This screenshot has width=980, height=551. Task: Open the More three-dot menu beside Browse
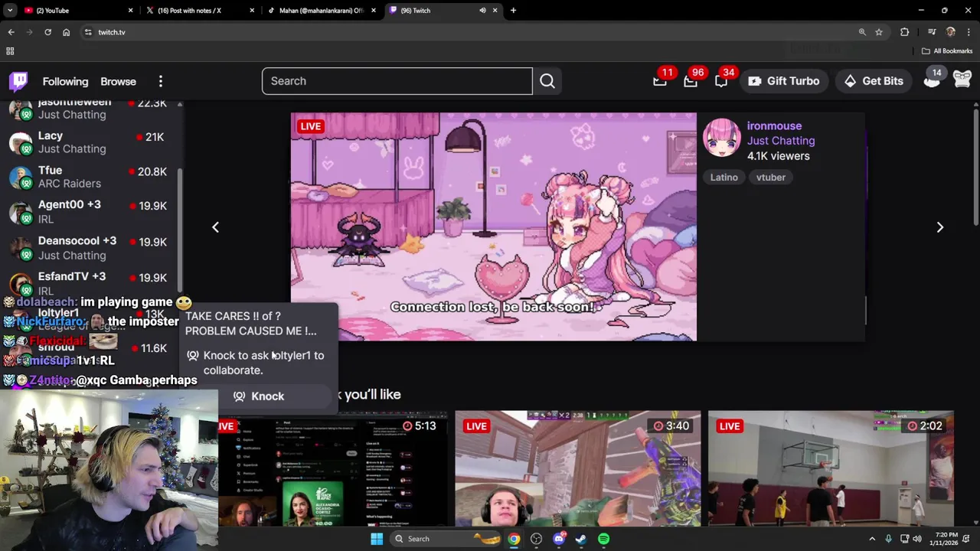tap(161, 81)
